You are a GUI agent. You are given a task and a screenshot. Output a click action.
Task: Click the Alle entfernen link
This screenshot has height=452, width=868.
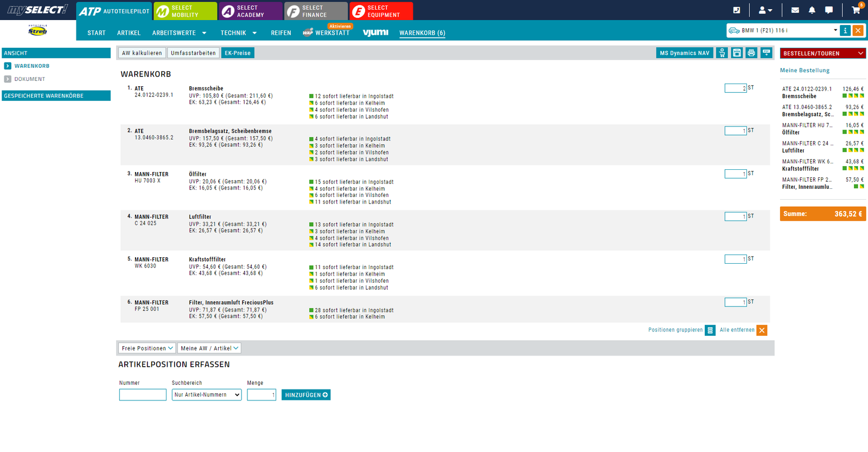[x=737, y=330]
